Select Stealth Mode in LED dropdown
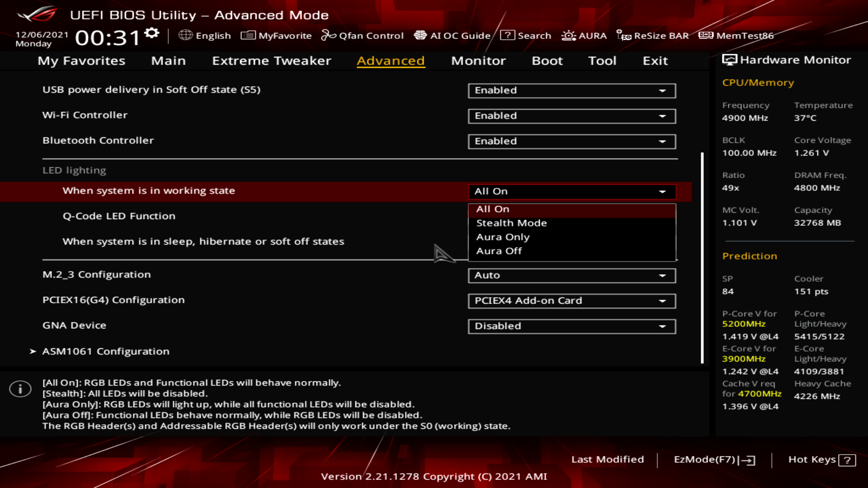The height and width of the screenshot is (488, 868). [x=511, y=223]
